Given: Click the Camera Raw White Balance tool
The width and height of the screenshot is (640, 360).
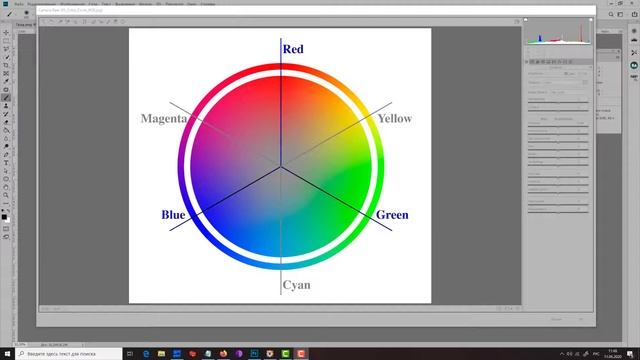Looking at the screenshot, I should 60,22.
